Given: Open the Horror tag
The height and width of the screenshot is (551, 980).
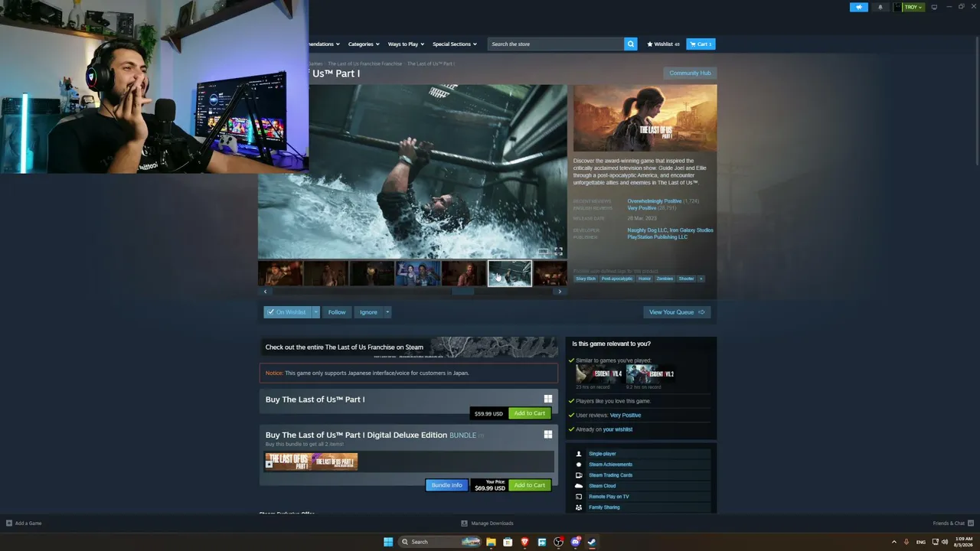Looking at the screenshot, I should 645,279.
